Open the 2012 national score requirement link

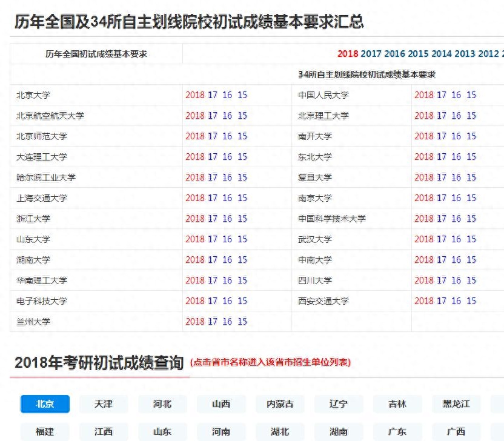click(489, 54)
